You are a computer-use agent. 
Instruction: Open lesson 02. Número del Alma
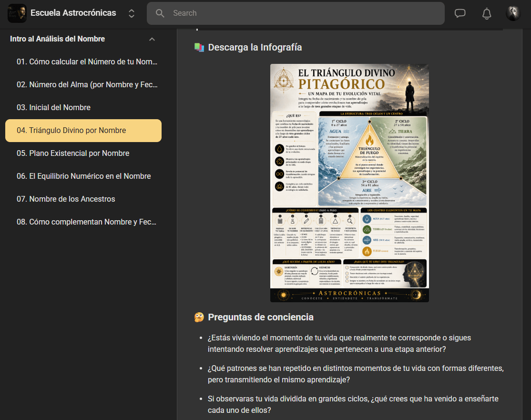(83, 85)
